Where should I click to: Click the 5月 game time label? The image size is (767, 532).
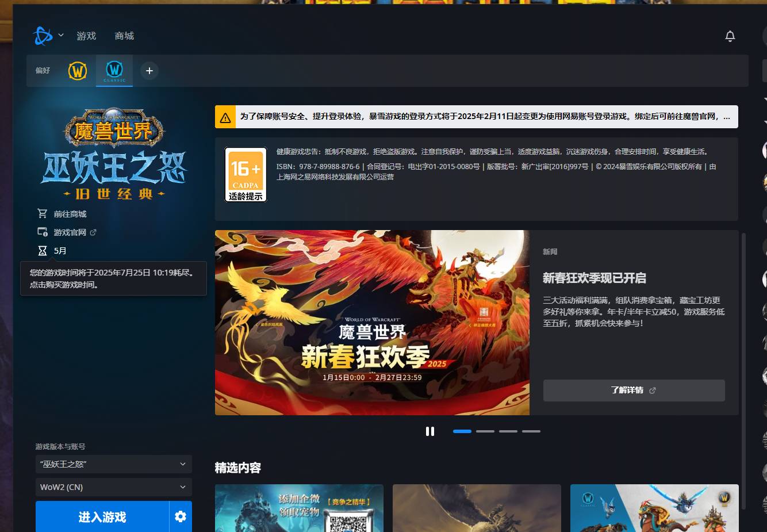click(x=60, y=251)
